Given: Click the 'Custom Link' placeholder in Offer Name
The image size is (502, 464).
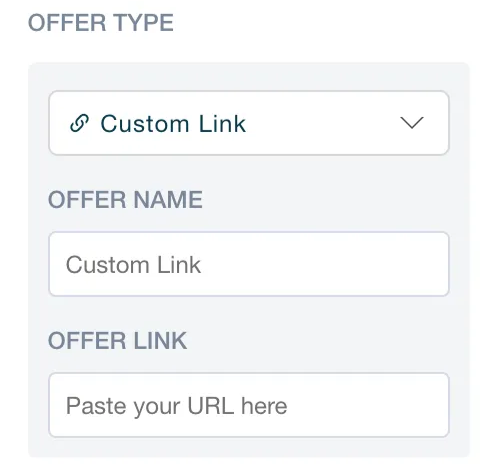Looking at the screenshot, I should pos(133,265).
